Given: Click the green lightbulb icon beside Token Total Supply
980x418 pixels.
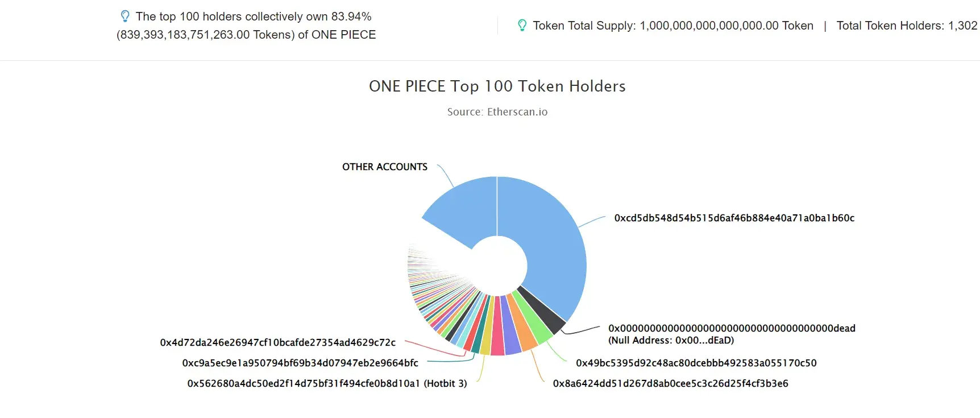Looking at the screenshot, I should coord(522,25).
